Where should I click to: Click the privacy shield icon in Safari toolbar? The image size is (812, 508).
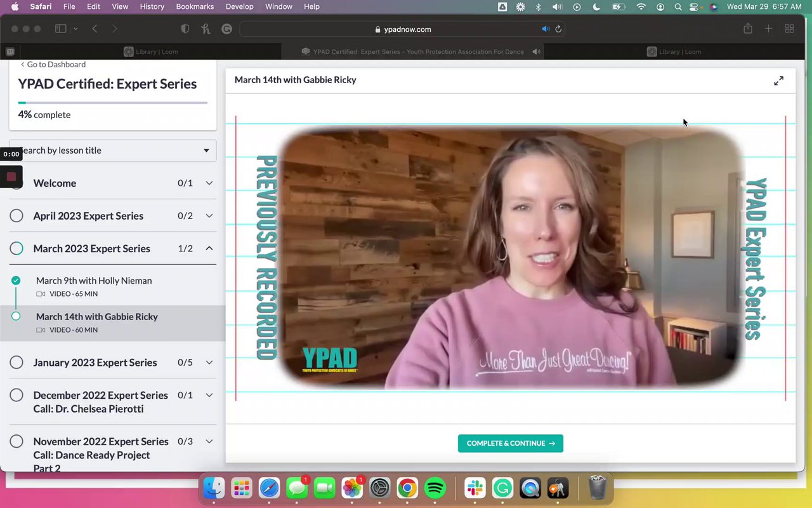[x=185, y=29]
